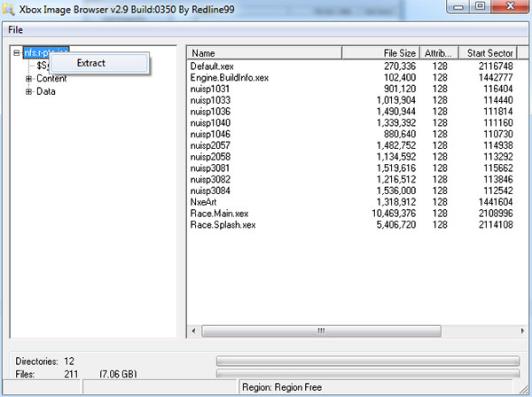
Task: Sort by the Name column header
Action: (x=264, y=53)
